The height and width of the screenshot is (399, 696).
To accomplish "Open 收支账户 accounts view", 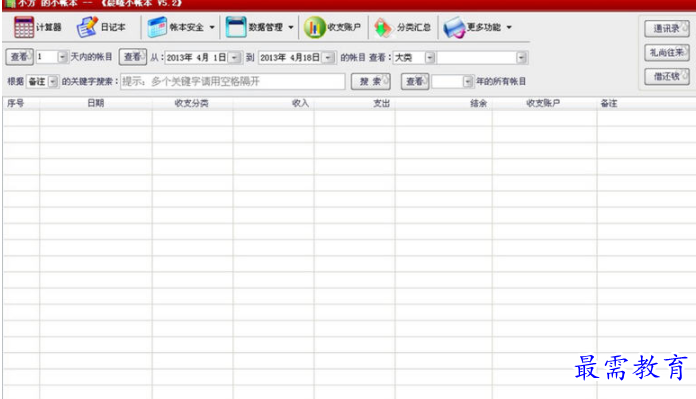I will pos(332,28).
